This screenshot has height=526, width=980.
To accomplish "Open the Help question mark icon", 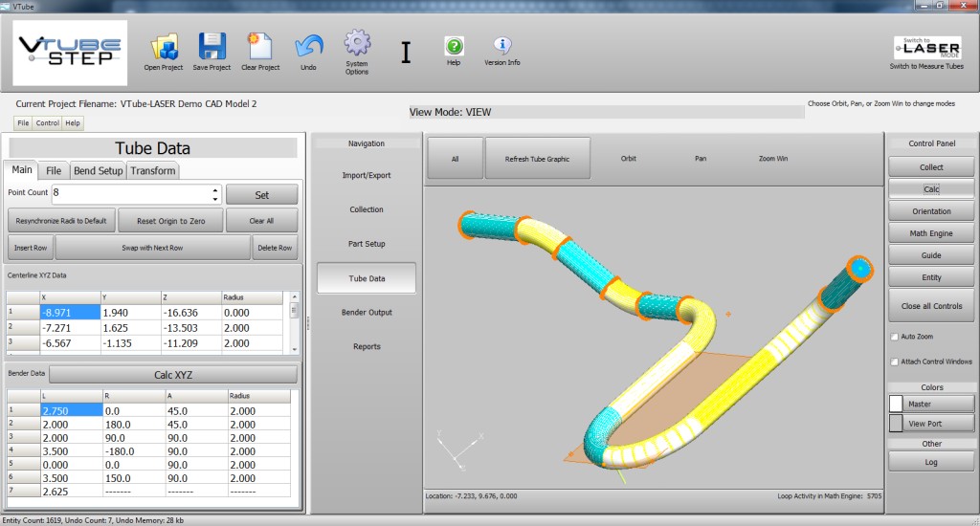I will click(x=454, y=46).
